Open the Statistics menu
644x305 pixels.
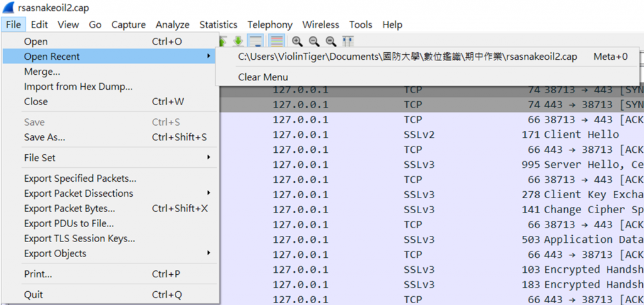pyautogui.click(x=218, y=25)
